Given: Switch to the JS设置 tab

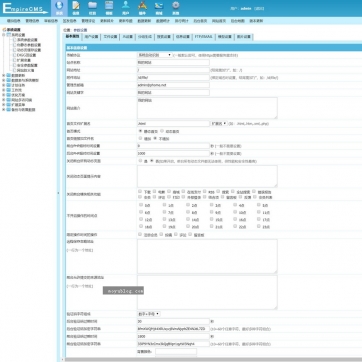Looking at the screenshot, I should (x=127, y=37).
